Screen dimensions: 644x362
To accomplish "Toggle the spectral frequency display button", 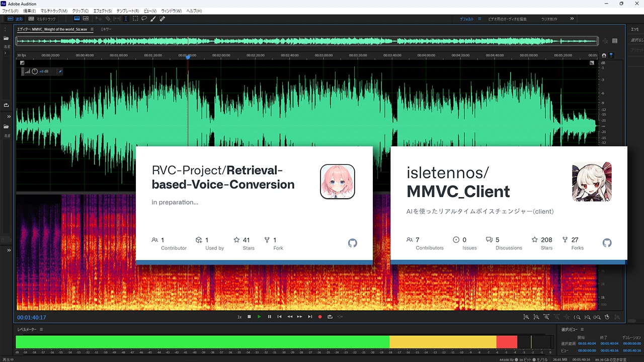I will coord(86,19).
